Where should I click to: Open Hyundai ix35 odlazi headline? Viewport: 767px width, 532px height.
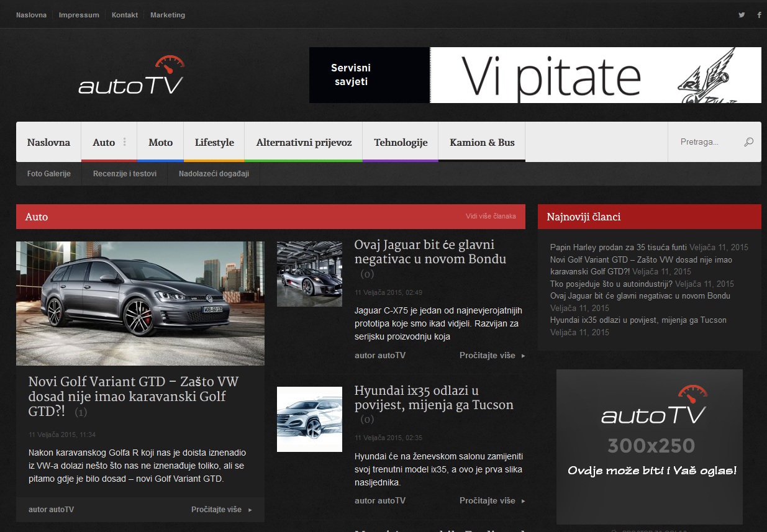434,398
